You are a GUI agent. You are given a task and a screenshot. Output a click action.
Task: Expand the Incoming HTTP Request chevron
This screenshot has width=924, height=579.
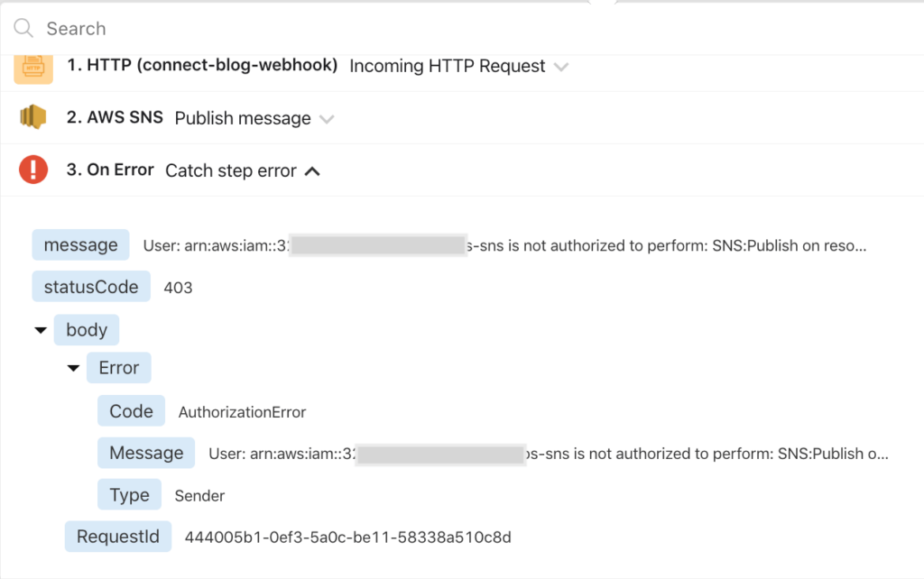[x=561, y=67]
